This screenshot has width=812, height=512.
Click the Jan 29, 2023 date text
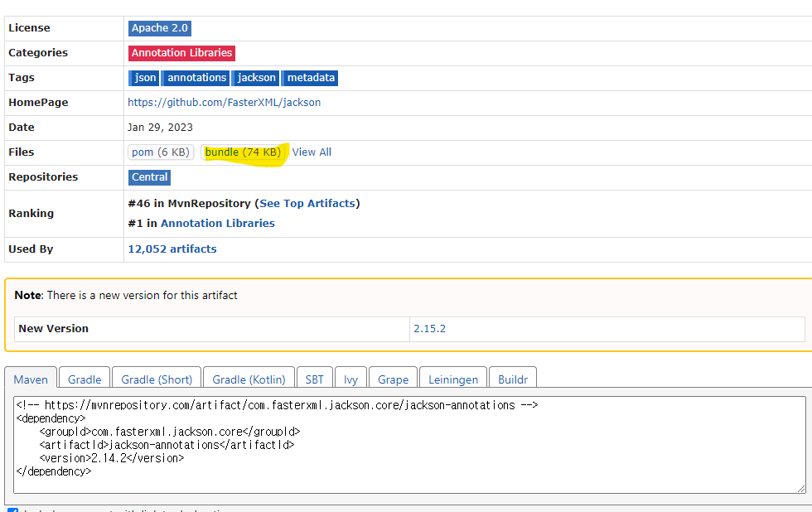pos(160,128)
